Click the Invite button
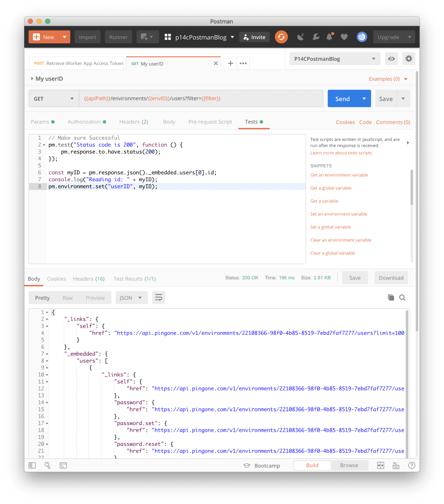The height and width of the screenshot is (504, 444). click(254, 37)
